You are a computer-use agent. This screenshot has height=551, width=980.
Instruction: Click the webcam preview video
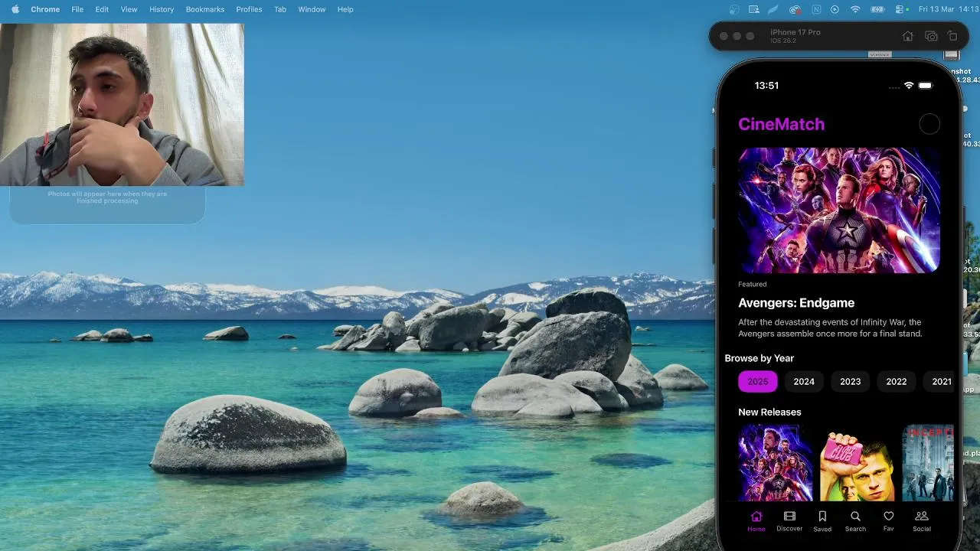122,104
